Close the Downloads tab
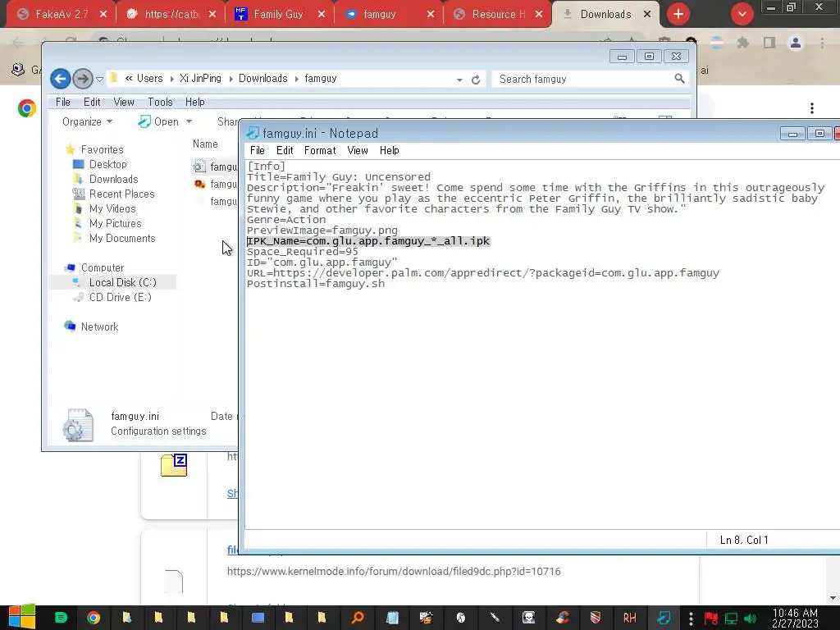This screenshot has width=840, height=630. pos(647,14)
